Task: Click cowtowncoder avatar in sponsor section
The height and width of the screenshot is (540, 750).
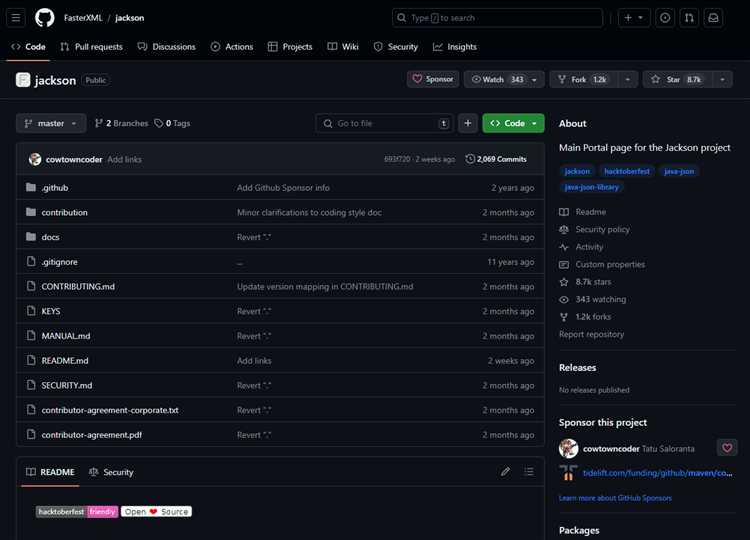Action: 569,448
